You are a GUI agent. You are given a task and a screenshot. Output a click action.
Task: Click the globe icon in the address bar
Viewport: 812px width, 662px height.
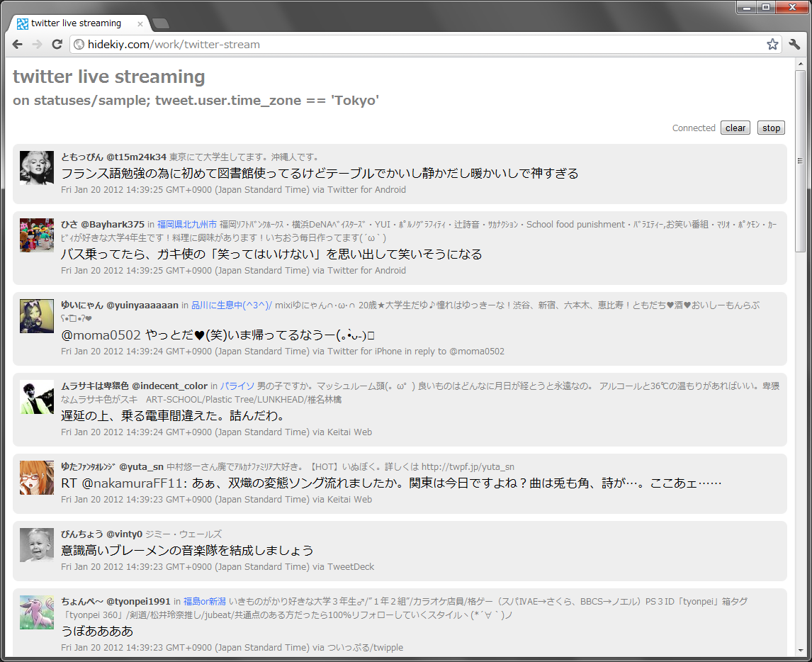(x=79, y=44)
